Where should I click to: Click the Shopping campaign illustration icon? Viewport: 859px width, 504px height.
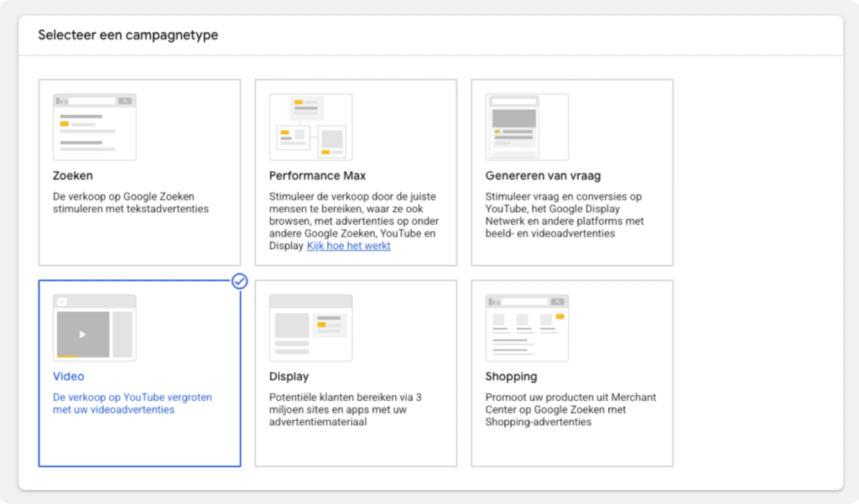tap(527, 328)
